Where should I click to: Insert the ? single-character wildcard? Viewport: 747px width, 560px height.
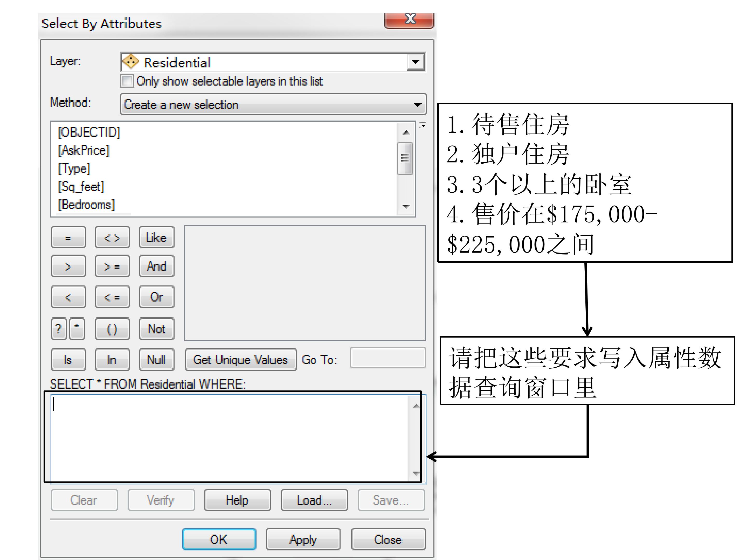coord(59,328)
